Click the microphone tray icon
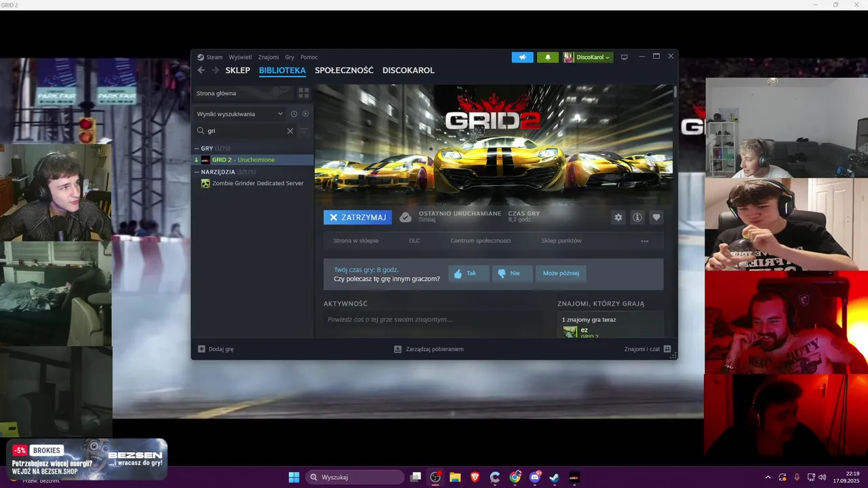The width and height of the screenshot is (868, 488). [797, 477]
